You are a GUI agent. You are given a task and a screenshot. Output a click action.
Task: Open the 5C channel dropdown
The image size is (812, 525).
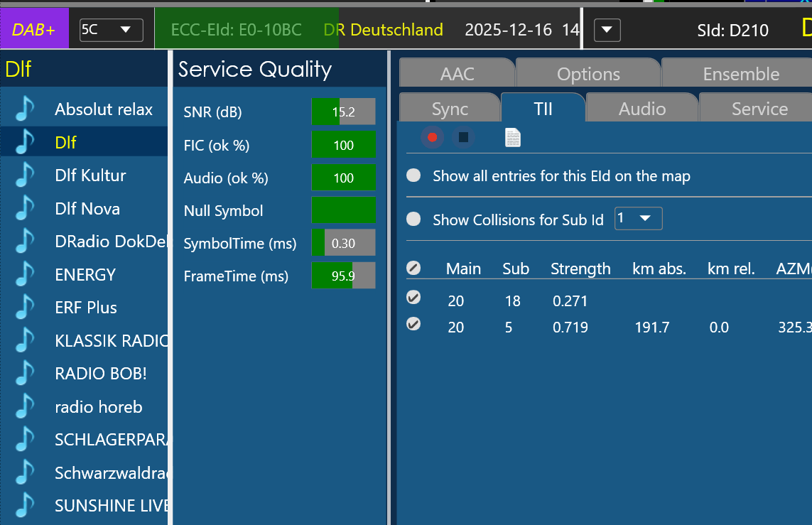click(111, 30)
